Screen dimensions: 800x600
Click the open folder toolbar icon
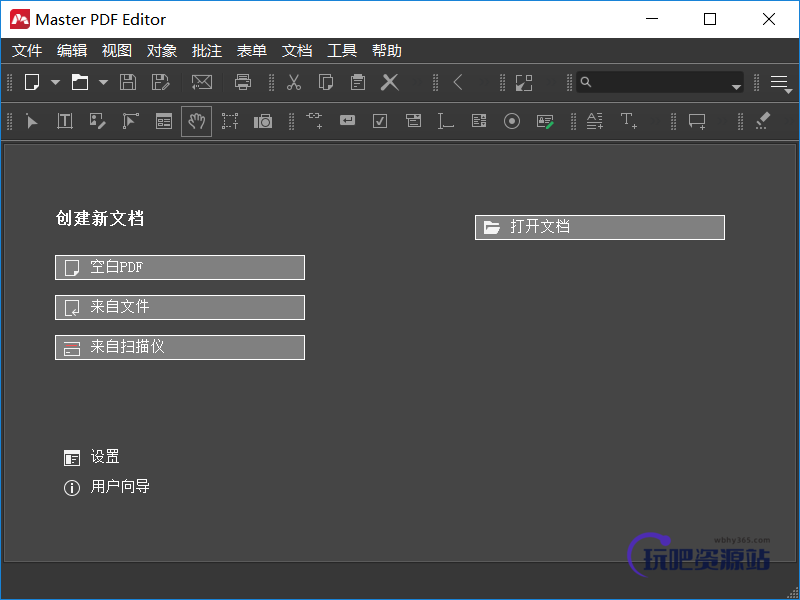pyautogui.click(x=80, y=82)
